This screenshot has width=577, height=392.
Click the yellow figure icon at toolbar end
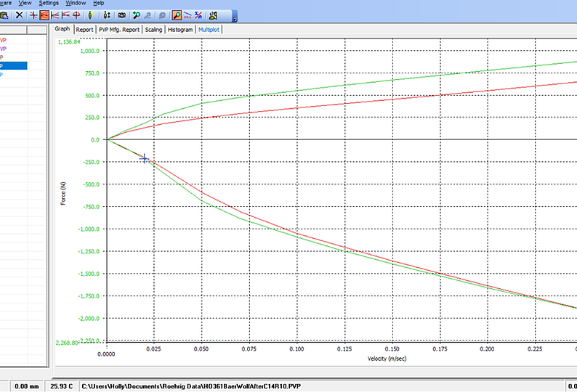pyautogui.click(x=213, y=15)
